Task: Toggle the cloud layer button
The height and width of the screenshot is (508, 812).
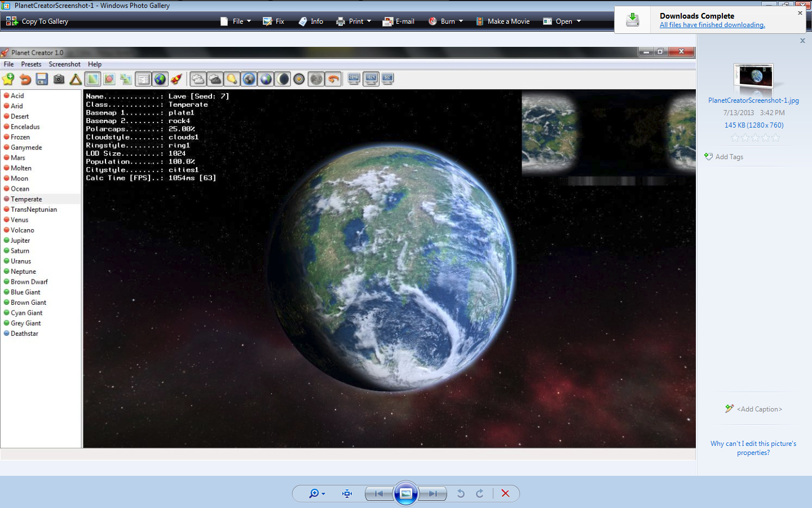Action: pyautogui.click(x=198, y=79)
